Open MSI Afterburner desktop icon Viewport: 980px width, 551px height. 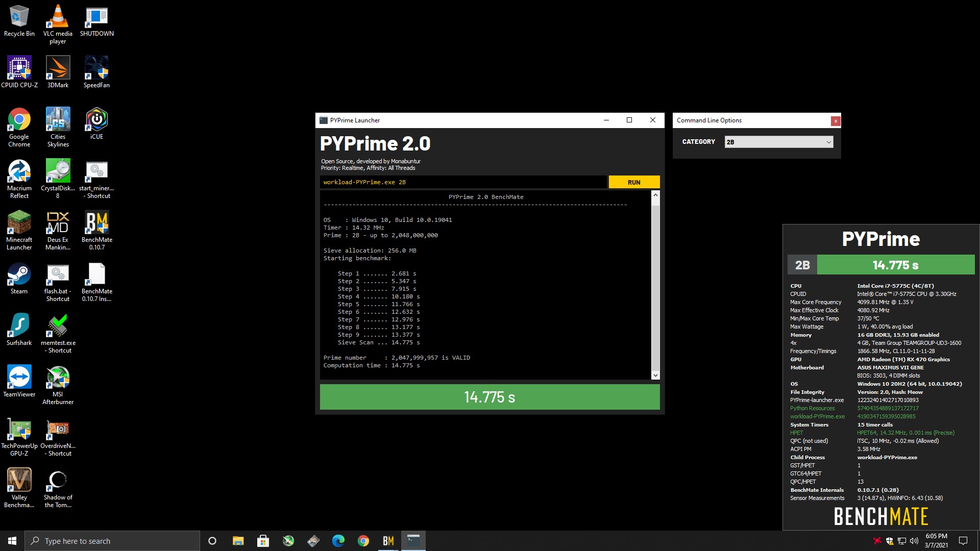click(58, 385)
